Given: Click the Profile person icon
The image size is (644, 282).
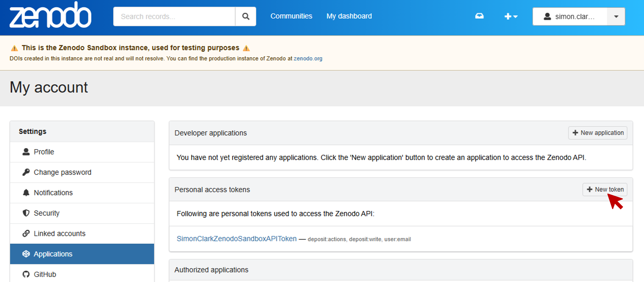Looking at the screenshot, I should pyautogui.click(x=26, y=152).
